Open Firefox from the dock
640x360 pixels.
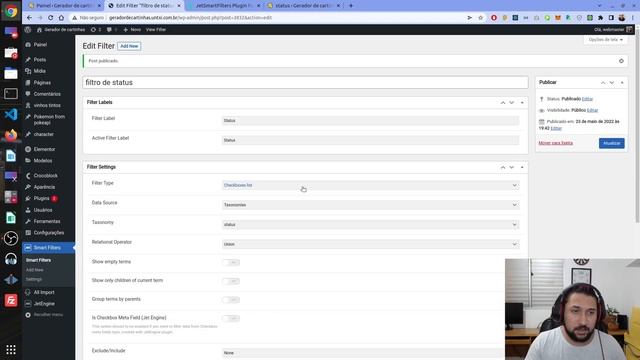11,135
